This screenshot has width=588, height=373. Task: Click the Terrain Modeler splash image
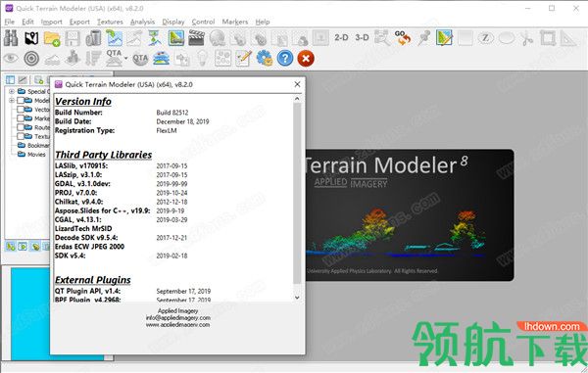tap(410, 215)
